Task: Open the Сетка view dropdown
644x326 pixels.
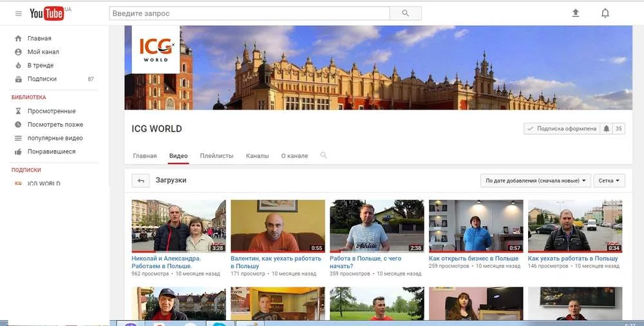Action: point(609,180)
